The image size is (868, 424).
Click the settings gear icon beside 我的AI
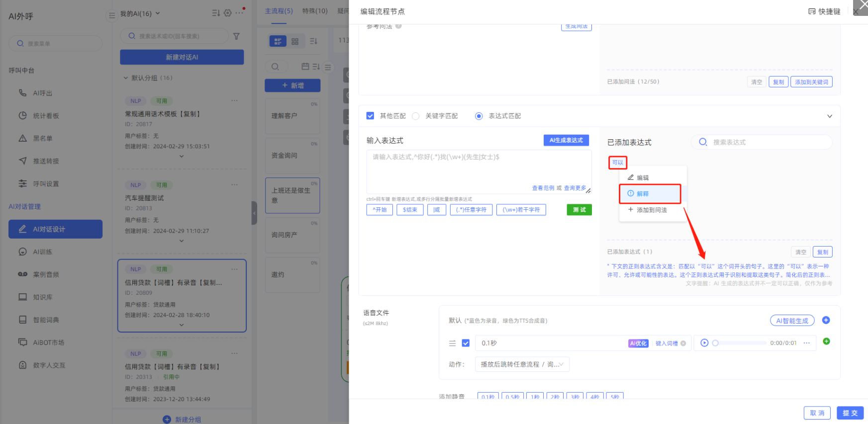tap(228, 13)
